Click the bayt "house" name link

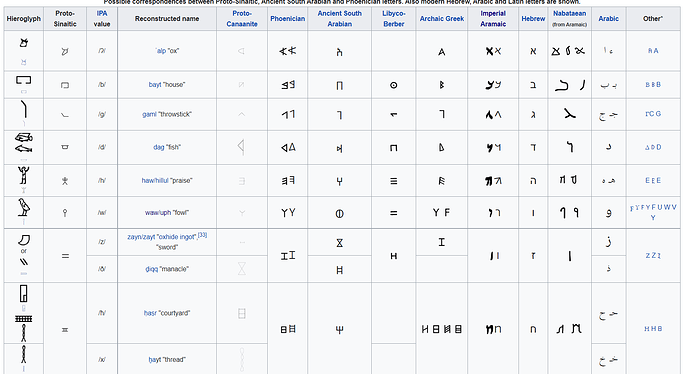[167, 84]
